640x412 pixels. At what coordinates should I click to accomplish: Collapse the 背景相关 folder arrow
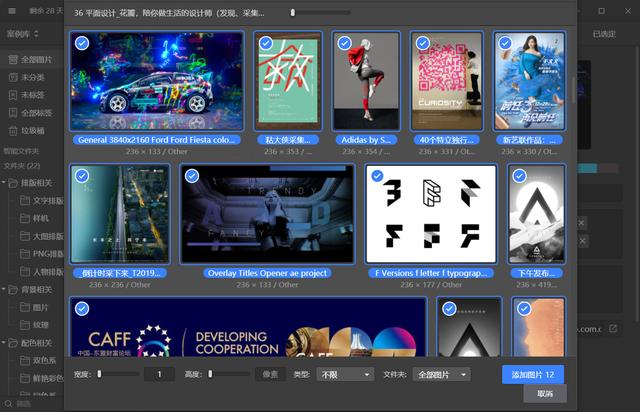4,289
